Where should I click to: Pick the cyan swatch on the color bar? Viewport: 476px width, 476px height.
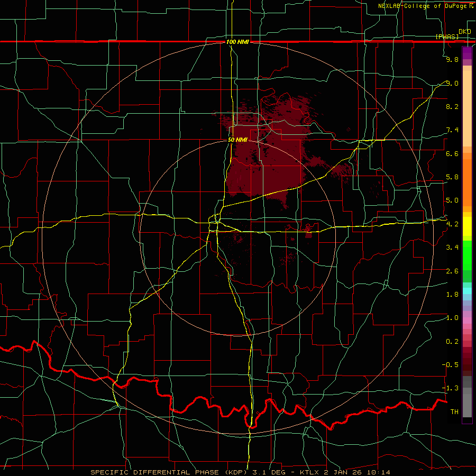[x=467, y=291]
